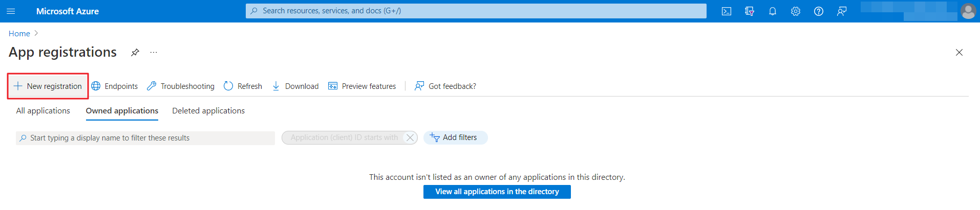Open the Azure portal hamburger menu
The image size is (980, 210).
[11, 11]
